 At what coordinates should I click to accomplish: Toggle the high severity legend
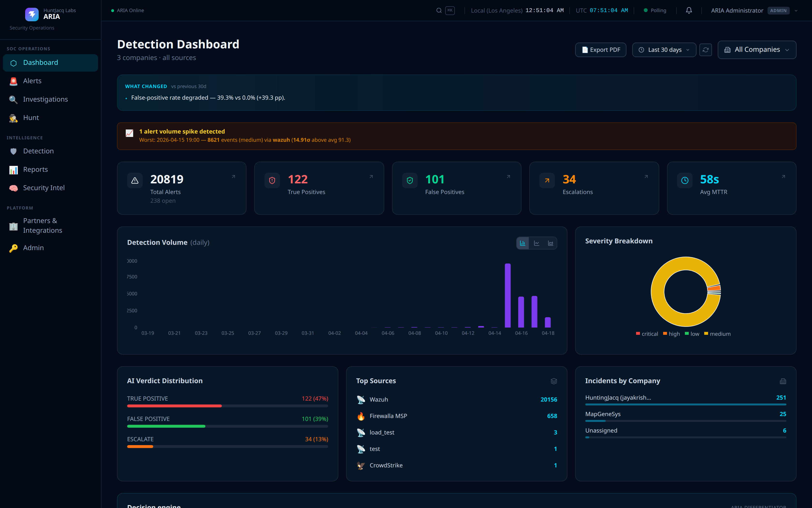[671, 334]
